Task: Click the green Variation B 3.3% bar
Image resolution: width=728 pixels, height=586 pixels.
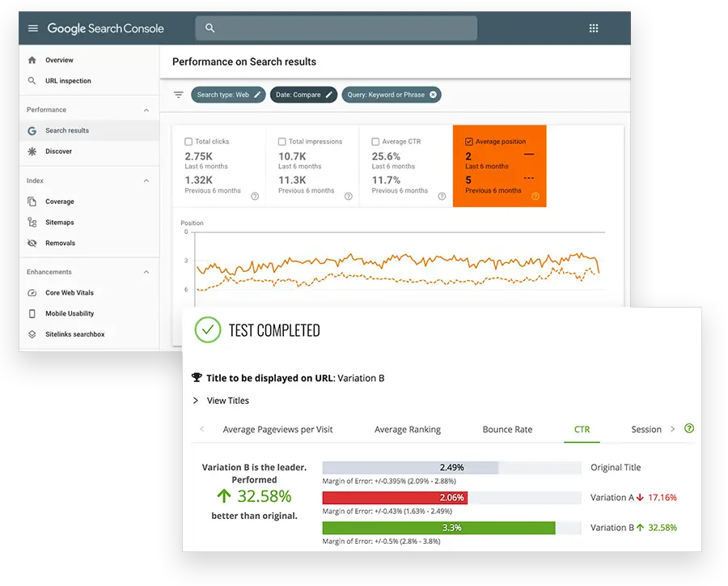Action: coord(438,528)
